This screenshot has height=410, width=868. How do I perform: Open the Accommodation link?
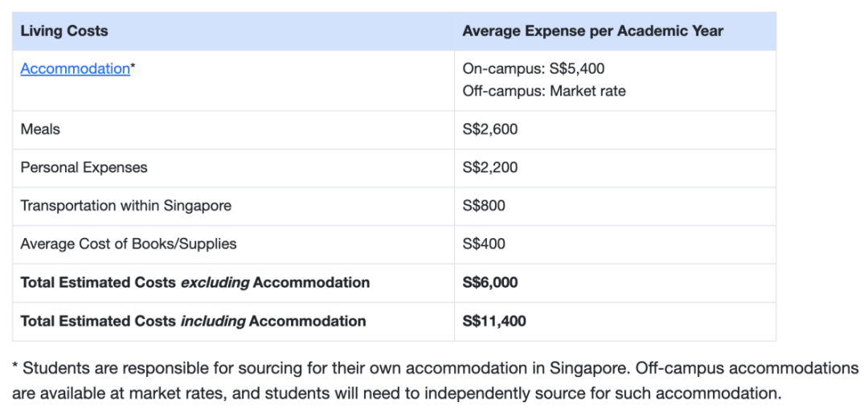coord(75,68)
